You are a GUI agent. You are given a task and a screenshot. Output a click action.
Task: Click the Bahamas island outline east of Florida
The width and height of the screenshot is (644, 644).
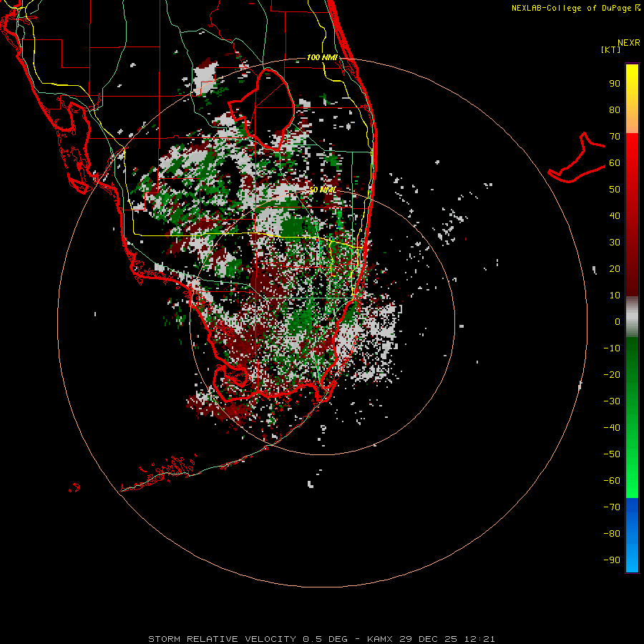pos(577,157)
